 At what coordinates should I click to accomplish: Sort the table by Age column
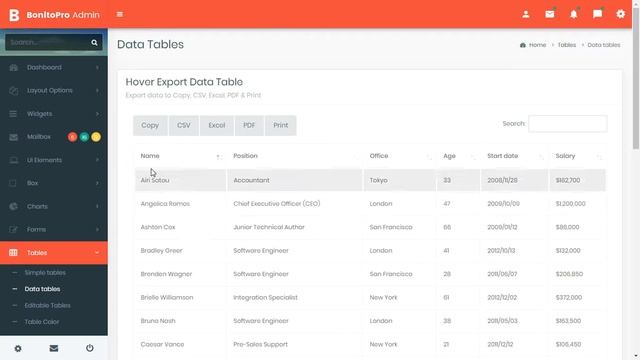tap(458, 156)
